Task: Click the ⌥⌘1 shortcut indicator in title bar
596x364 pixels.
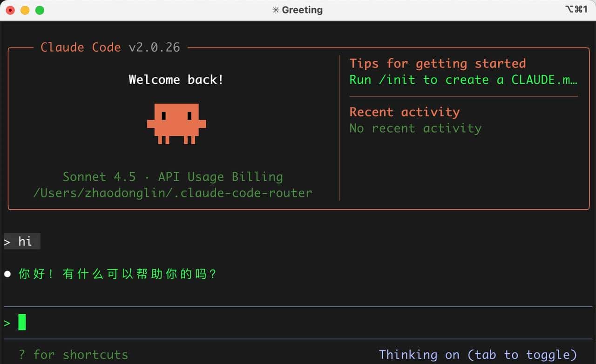Action: (576, 9)
